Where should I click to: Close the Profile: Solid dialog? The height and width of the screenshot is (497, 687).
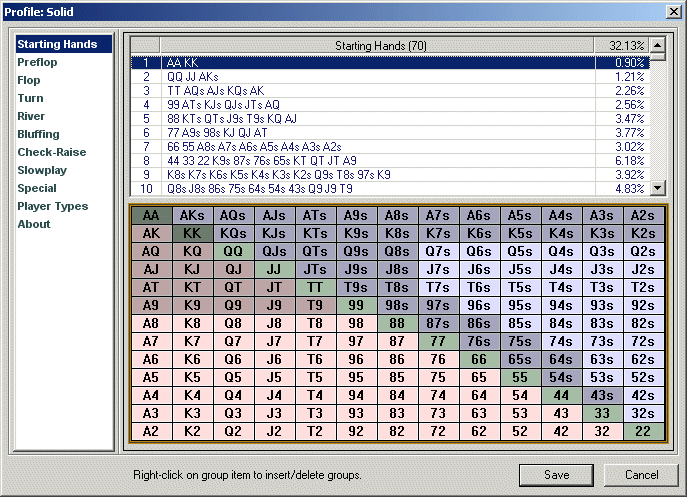click(x=673, y=11)
